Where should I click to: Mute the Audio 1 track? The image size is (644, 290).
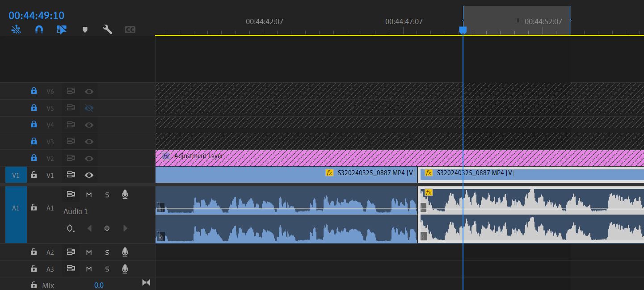coord(89,194)
